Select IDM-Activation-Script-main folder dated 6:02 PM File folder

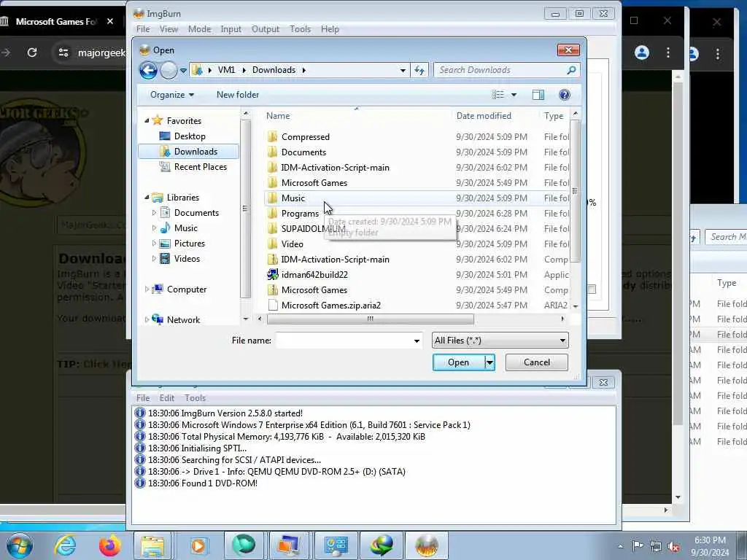tap(335, 168)
